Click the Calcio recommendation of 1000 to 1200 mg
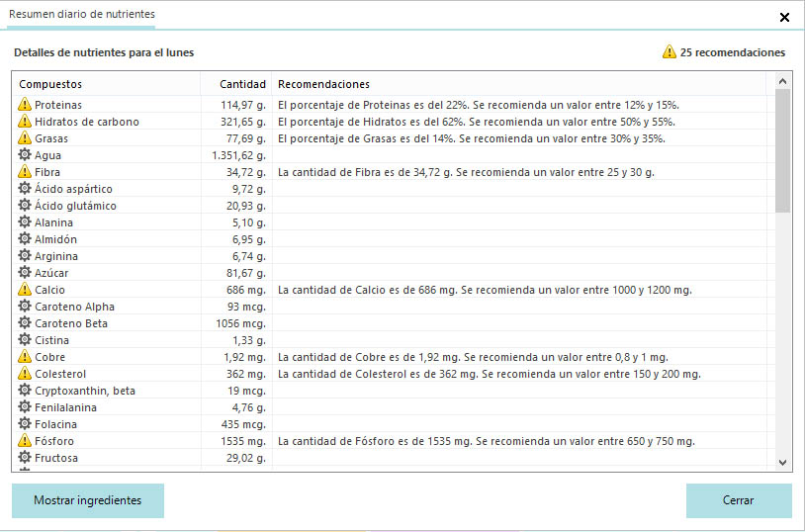The height and width of the screenshot is (532, 805). pos(485,290)
